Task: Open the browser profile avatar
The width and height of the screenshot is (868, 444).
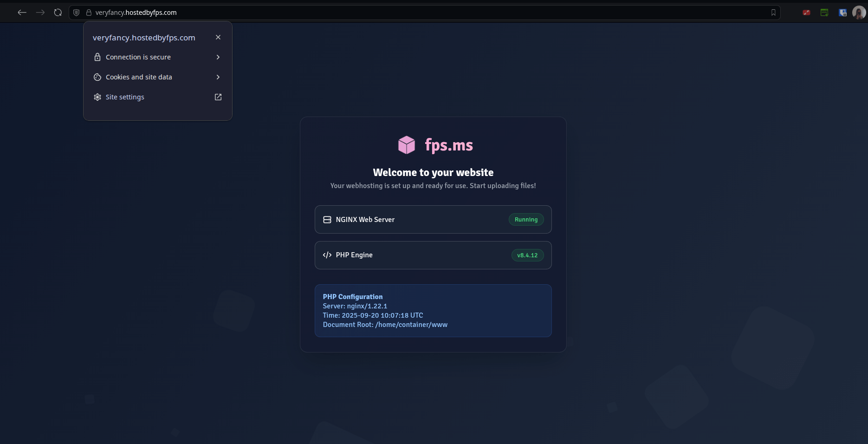Action: coord(860,13)
